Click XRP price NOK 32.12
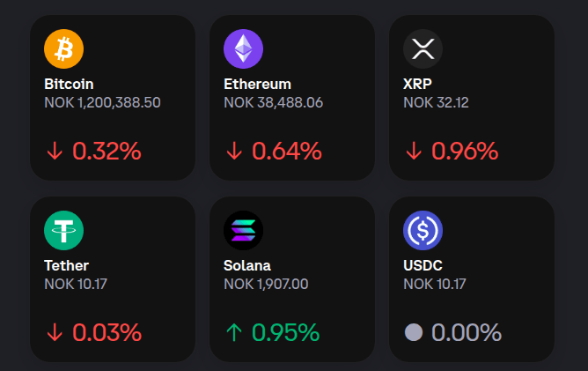Viewport: 588px width, 371px height. (436, 102)
